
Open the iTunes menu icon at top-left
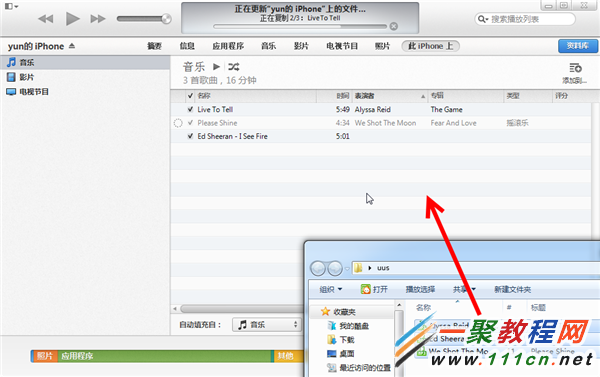pos(11,6)
